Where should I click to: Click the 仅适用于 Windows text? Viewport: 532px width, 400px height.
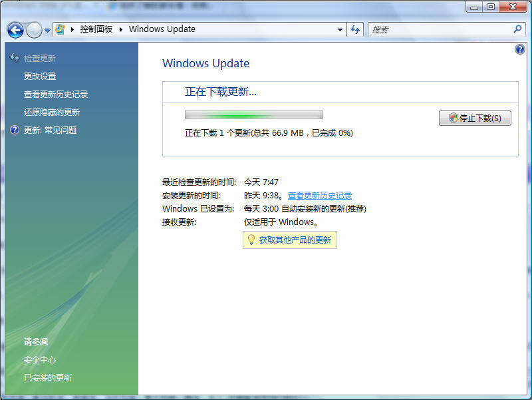pyautogui.click(x=281, y=222)
